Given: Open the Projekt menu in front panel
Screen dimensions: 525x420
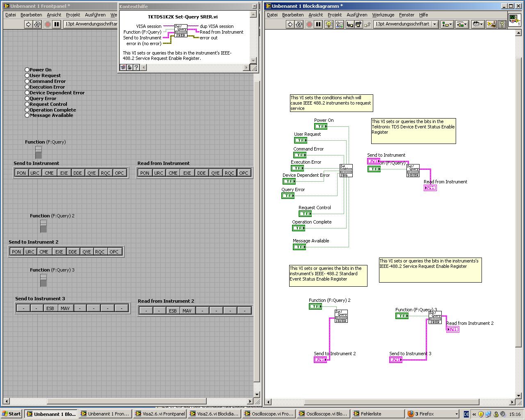Looking at the screenshot, I should [73, 15].
